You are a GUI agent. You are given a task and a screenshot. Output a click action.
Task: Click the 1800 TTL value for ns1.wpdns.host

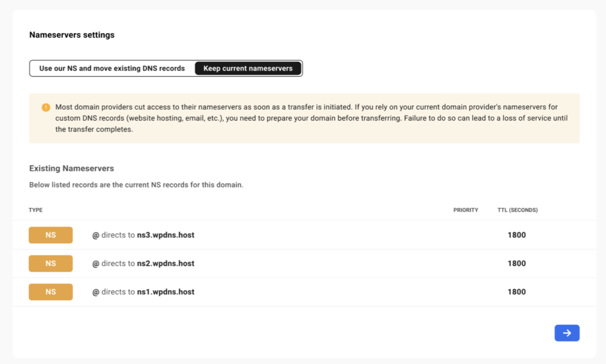pyautogui.click(x=517, y=292)
